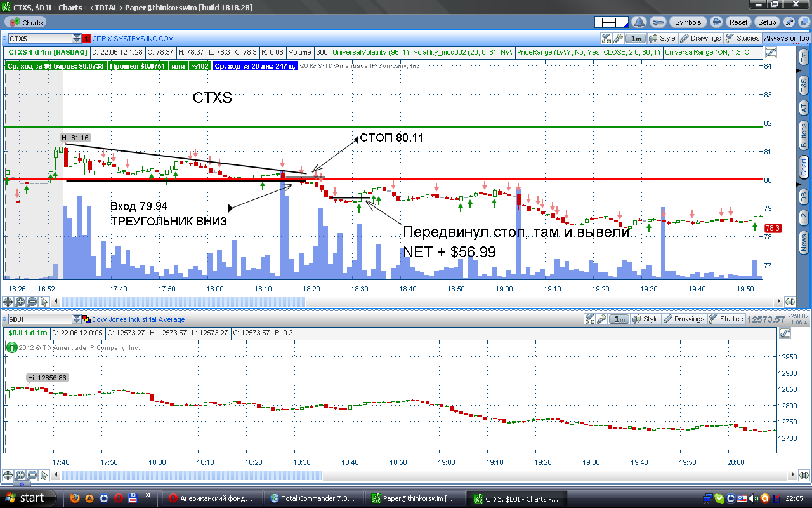Open the $DJI chart Drawings menu
This screenshot has height=508, width=812.
click(x=684, y=319)
